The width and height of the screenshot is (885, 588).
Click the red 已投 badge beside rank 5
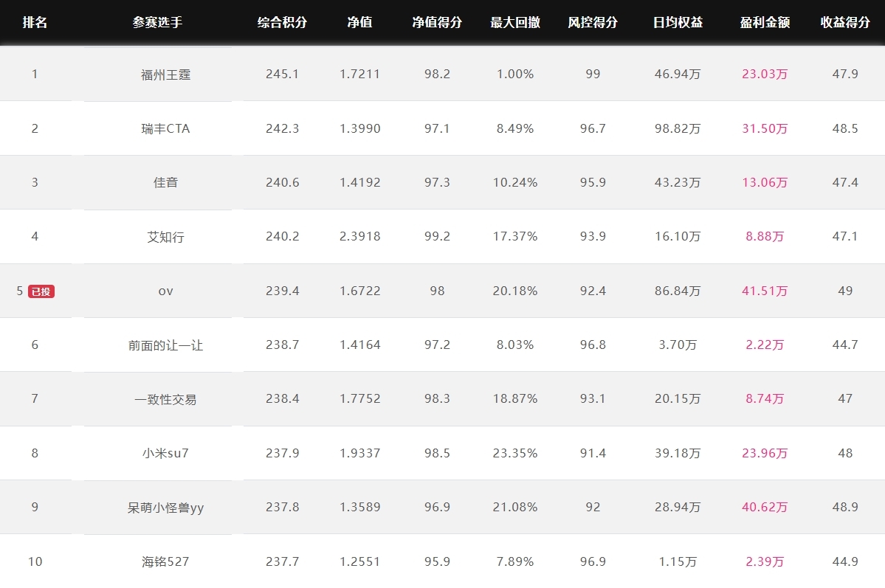(x=41, y=291)
